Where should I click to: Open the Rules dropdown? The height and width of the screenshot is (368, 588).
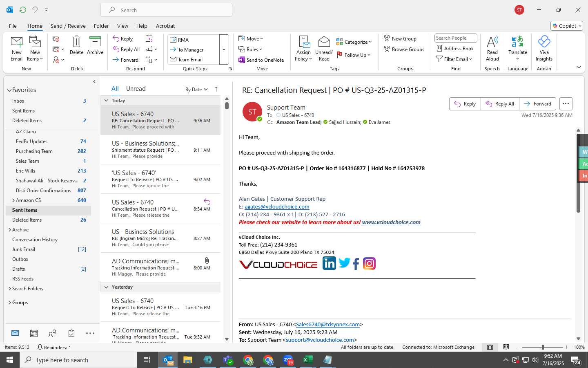(x=250, y=49)
